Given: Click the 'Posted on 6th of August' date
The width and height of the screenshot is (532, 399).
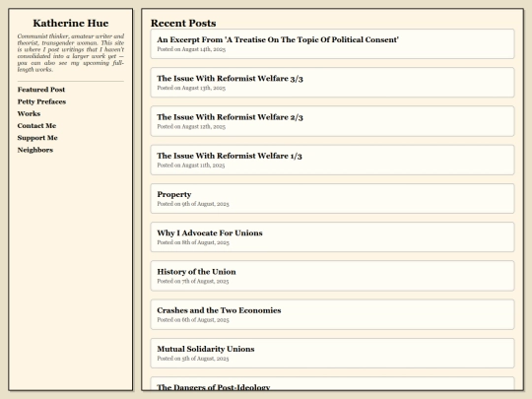Looking at the screenshot, I should coord(193,320).
